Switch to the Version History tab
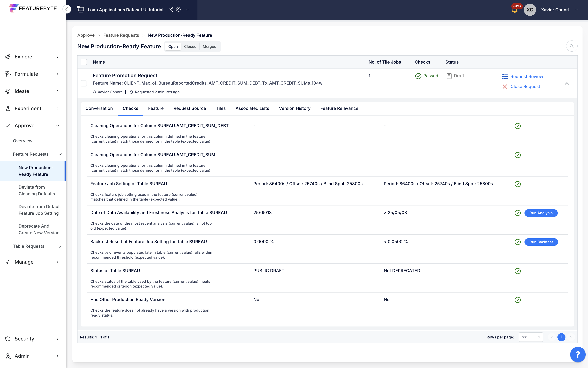Screen dimensions: 588x368 pos(295,108)
